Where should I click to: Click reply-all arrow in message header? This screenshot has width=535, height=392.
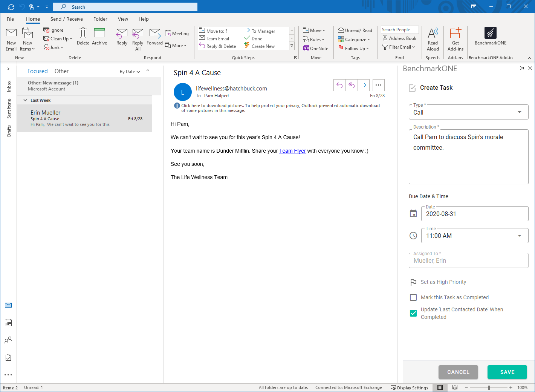point(352,85)
